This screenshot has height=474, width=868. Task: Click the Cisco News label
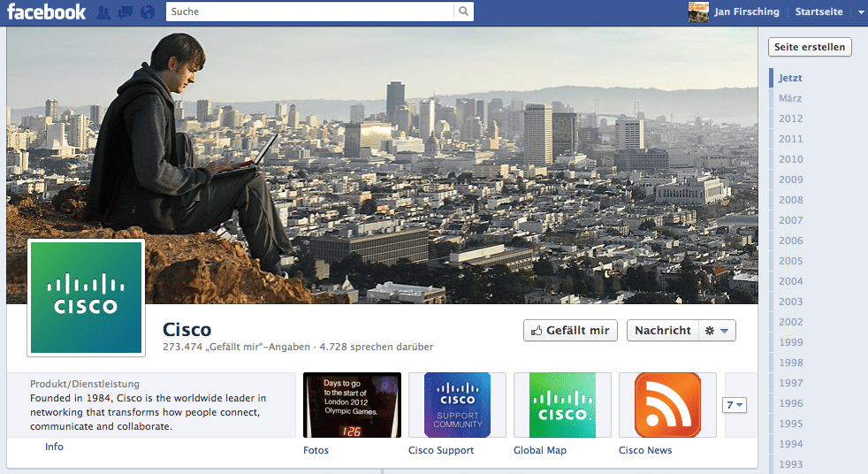645,451
